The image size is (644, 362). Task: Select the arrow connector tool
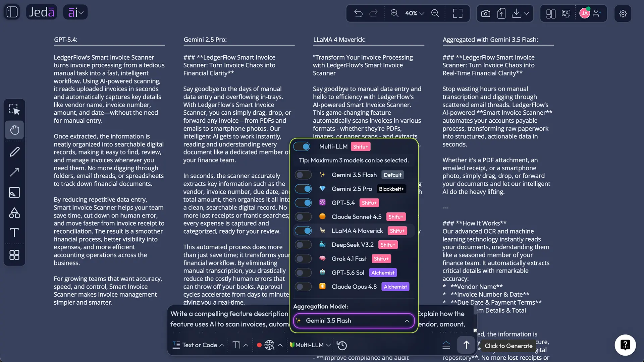click(14, 172)
